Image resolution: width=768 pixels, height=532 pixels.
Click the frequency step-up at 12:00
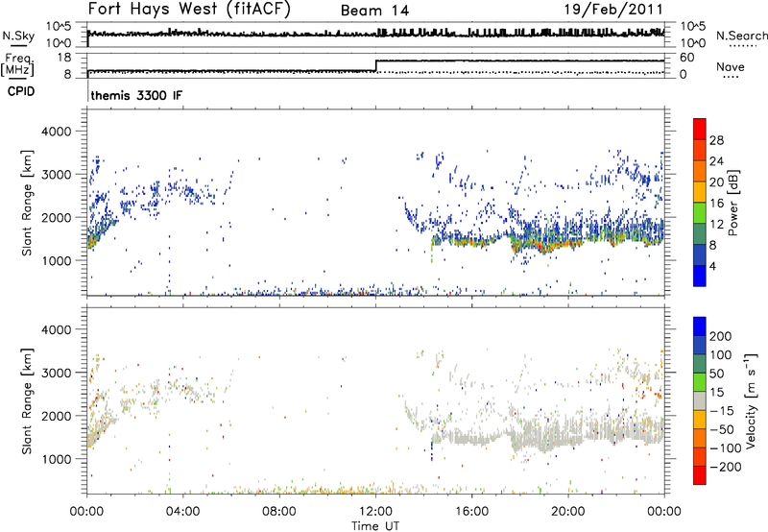coord(375,66)
